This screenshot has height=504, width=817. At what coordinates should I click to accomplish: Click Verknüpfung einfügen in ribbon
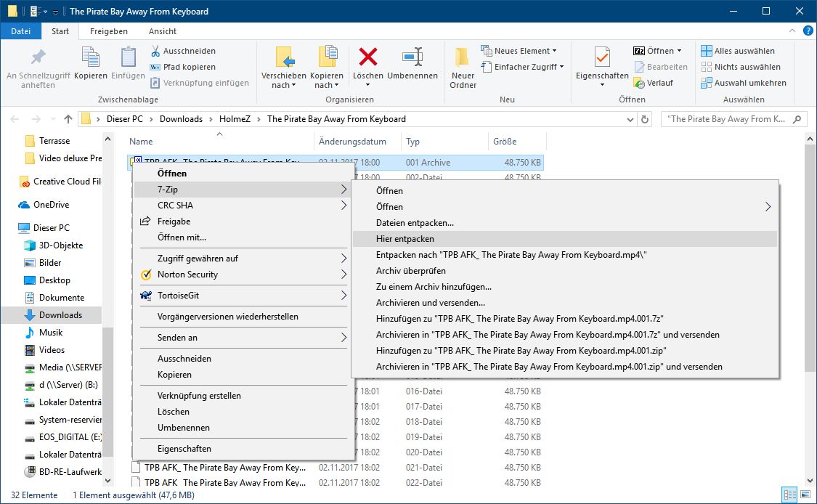pyautogui.click(x=200, y=83)
